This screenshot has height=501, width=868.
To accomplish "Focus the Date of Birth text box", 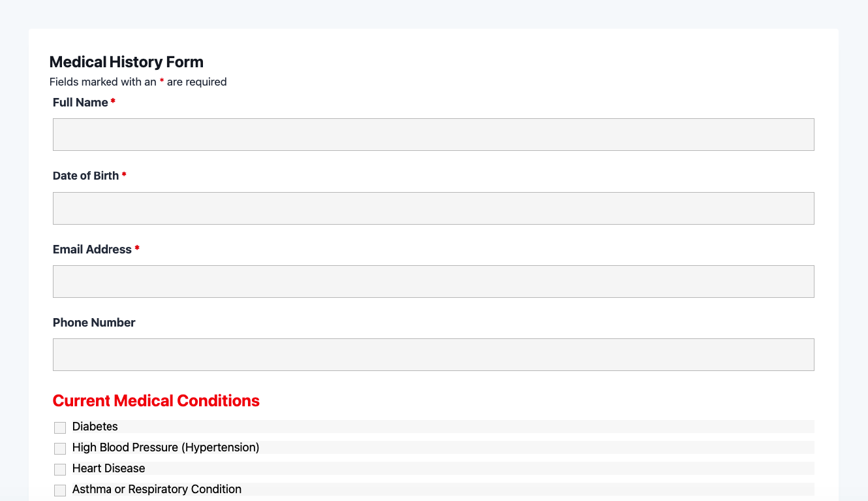I will (x=433, y=208).
